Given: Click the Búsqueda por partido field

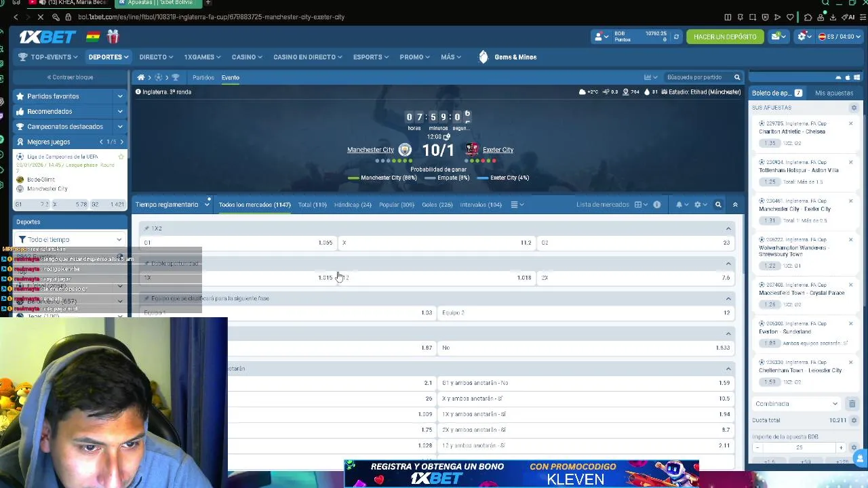Looking at the screenshot, I should click(698, 77).
